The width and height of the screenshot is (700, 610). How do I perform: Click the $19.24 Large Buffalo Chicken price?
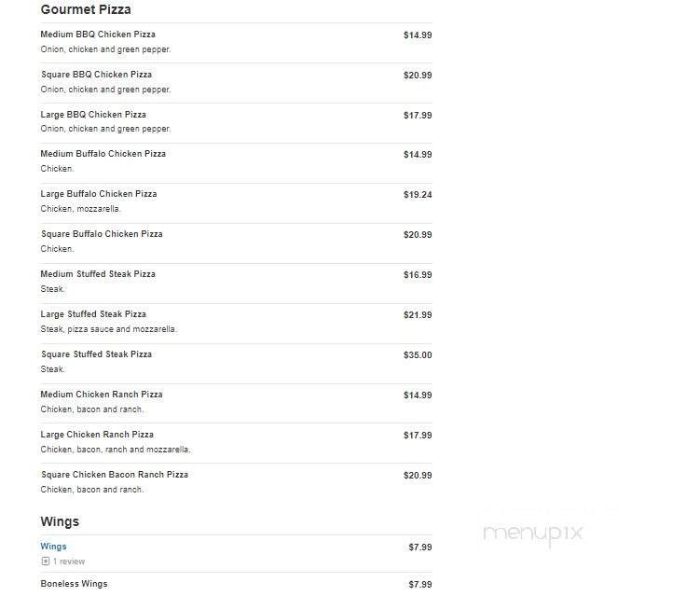coord(417,195)
